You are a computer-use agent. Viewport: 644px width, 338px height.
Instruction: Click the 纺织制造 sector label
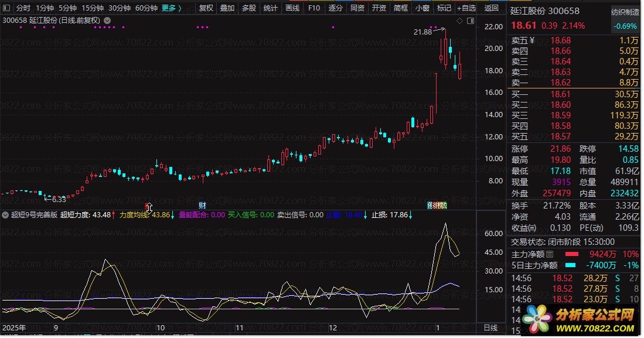click(625, 11)
